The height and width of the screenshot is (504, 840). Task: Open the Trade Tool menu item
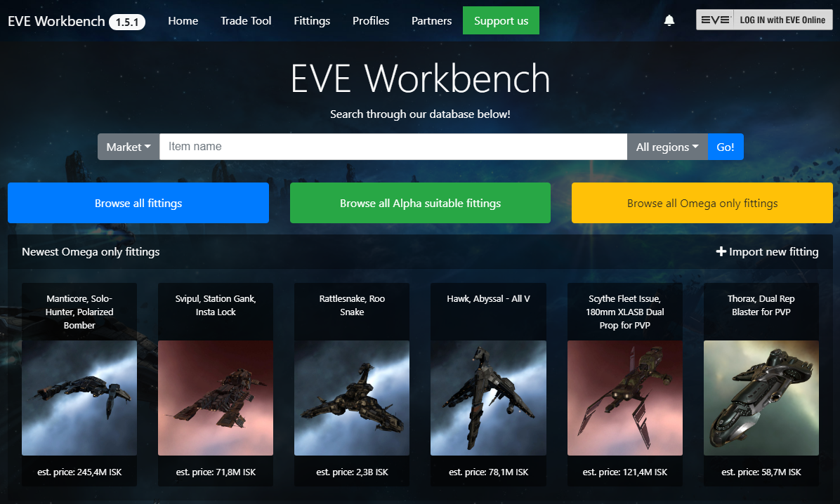246,21
